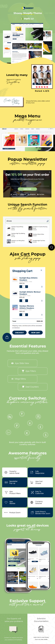Screen dimensions: 55x644
Task: Pick the Dollar currency symbol
Action: point(45,435)
